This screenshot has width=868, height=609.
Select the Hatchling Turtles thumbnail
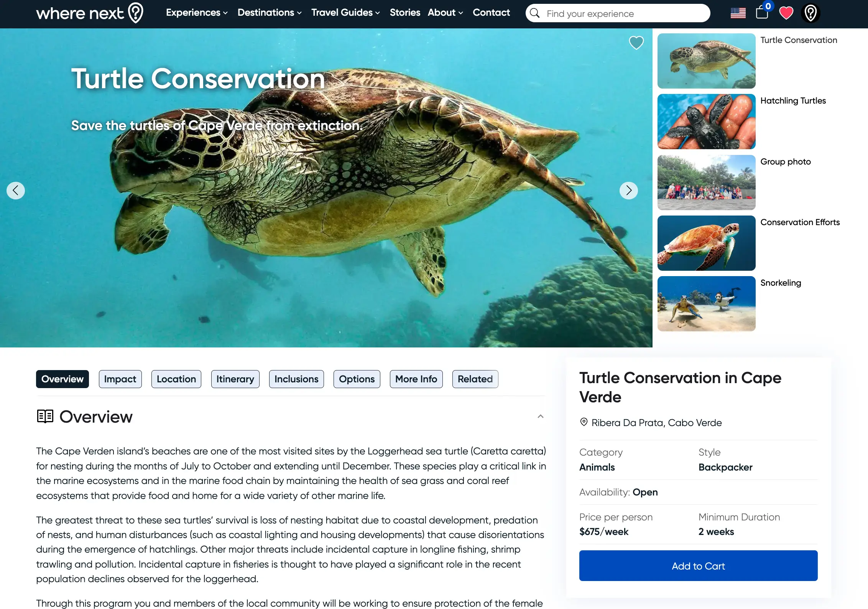coord(706,122)
